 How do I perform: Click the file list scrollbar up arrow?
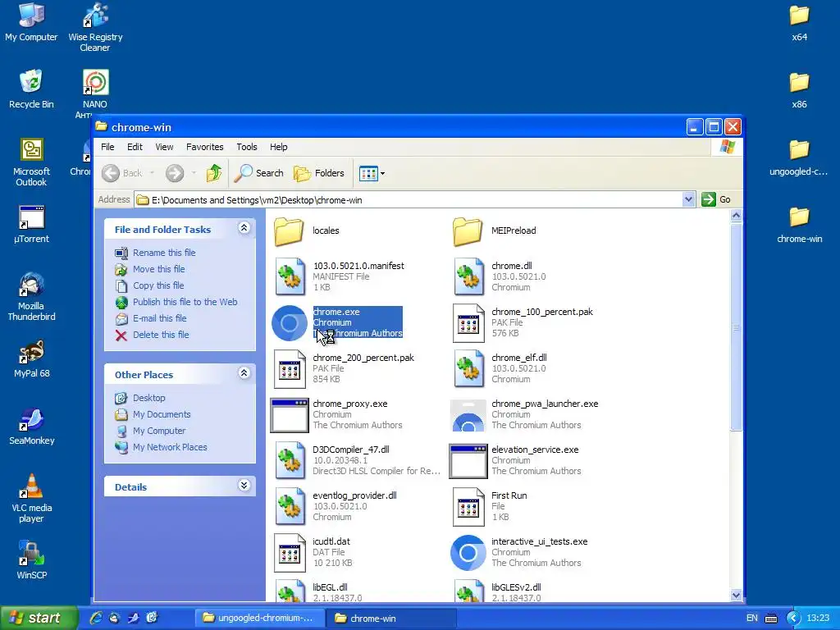(736, 216)
